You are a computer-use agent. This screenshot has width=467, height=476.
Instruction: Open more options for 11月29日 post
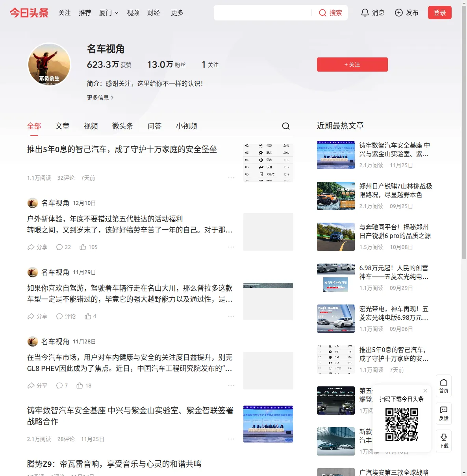point(231,316)
